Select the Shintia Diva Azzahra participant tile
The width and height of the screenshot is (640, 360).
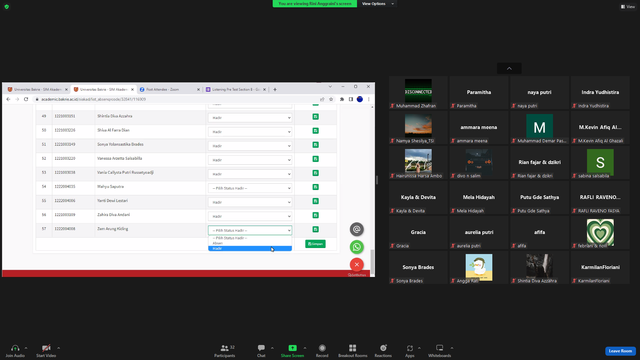coord(540,267)
